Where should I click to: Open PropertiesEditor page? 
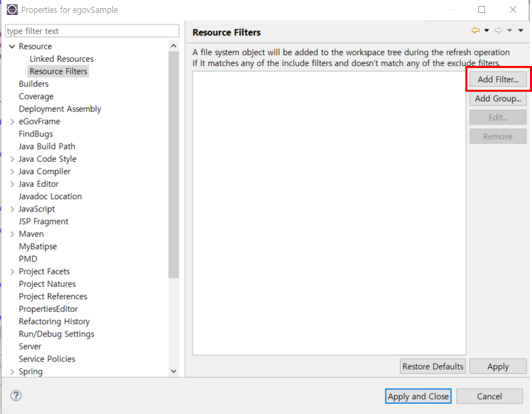[x=48, y=309]
